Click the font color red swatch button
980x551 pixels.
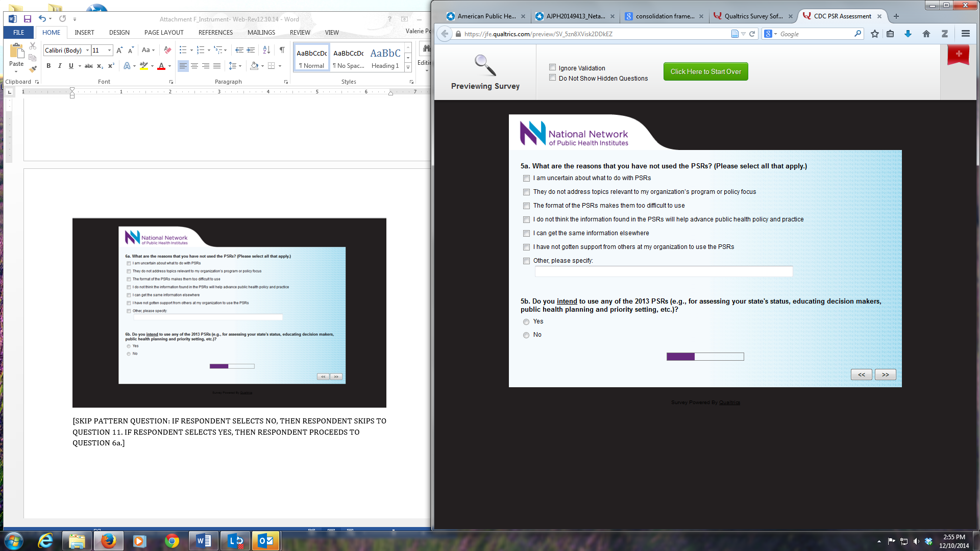pos(161,66)
